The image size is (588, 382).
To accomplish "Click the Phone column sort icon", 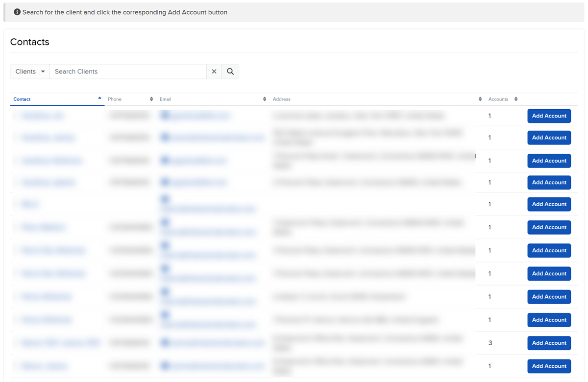I will pyautogui.click(x=151, y=99).
